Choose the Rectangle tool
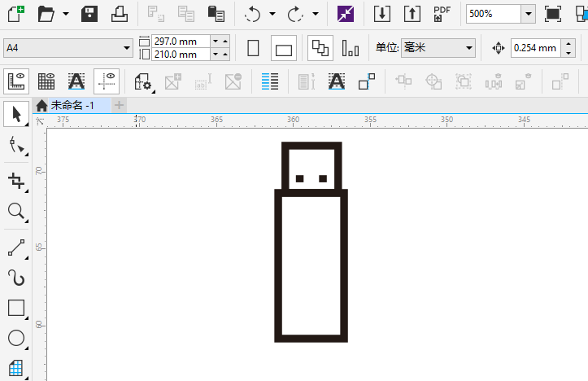This screenshot has width=588, height=381. point(15,308)
